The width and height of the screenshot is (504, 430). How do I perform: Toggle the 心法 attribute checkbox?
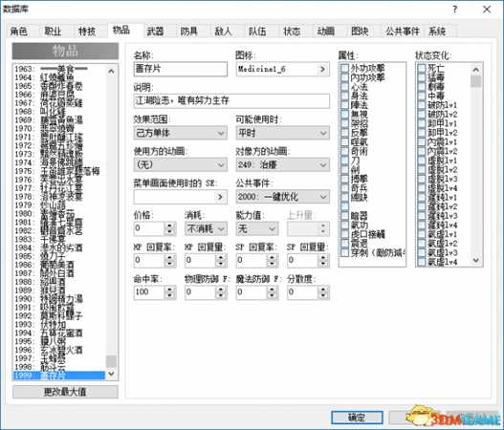(345, 87)
